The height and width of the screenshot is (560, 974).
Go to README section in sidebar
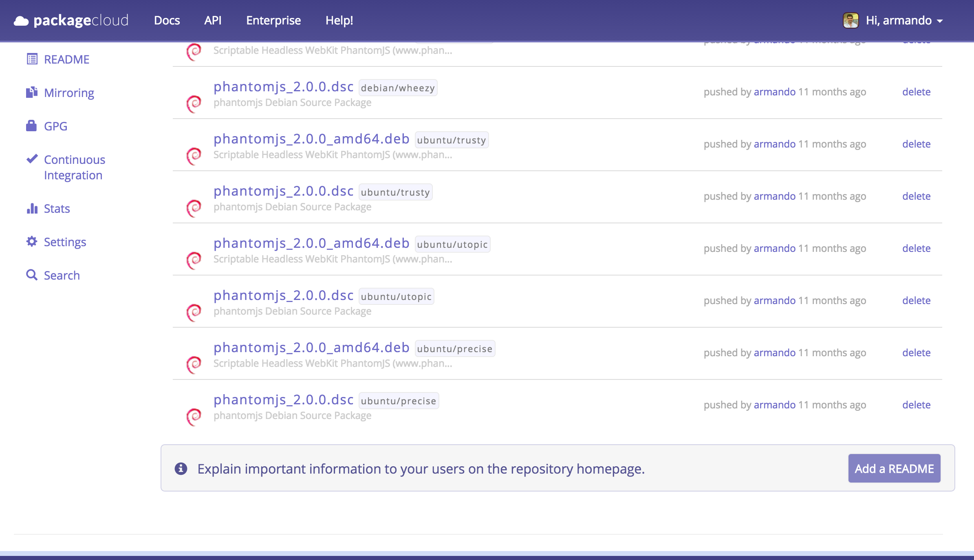click(x=66, y=60)
